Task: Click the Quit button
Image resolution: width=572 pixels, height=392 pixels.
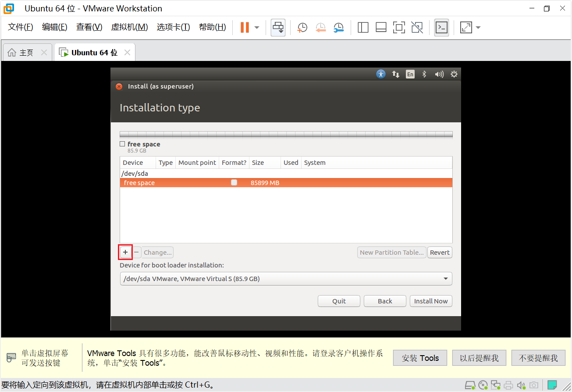Action: pyautogui.click(x=339, y=301)
